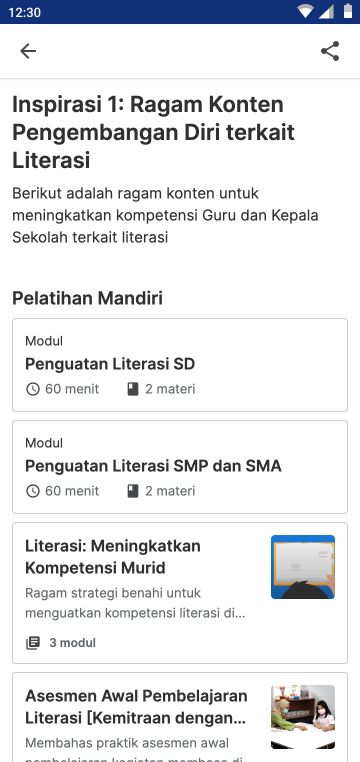The width and height of the screenshot is (360, 762).
Task: Tap the back arrow icon
Action: pyautogui.click(x=28, y=51)
